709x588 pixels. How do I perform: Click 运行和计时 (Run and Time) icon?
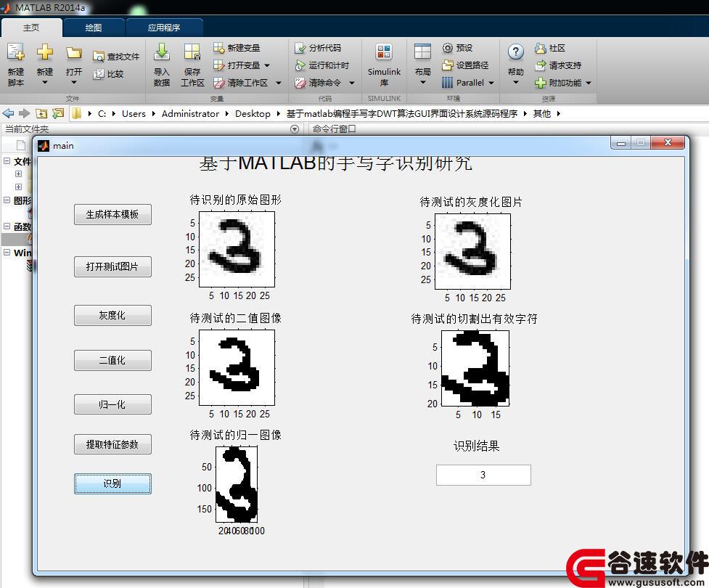300,65
